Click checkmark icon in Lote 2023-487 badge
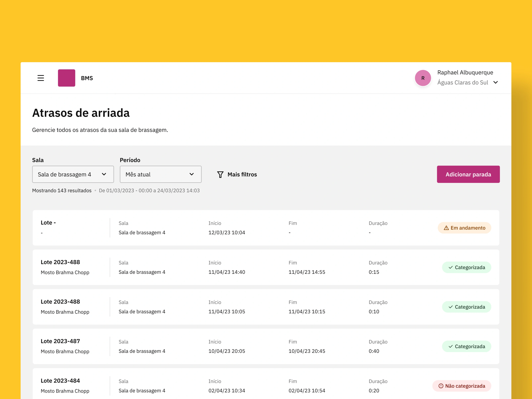 451,346
